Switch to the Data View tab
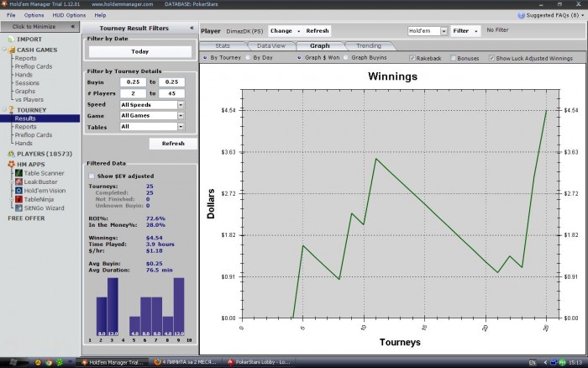The height and width of the screenshot is (368, 588). point(271,45)
